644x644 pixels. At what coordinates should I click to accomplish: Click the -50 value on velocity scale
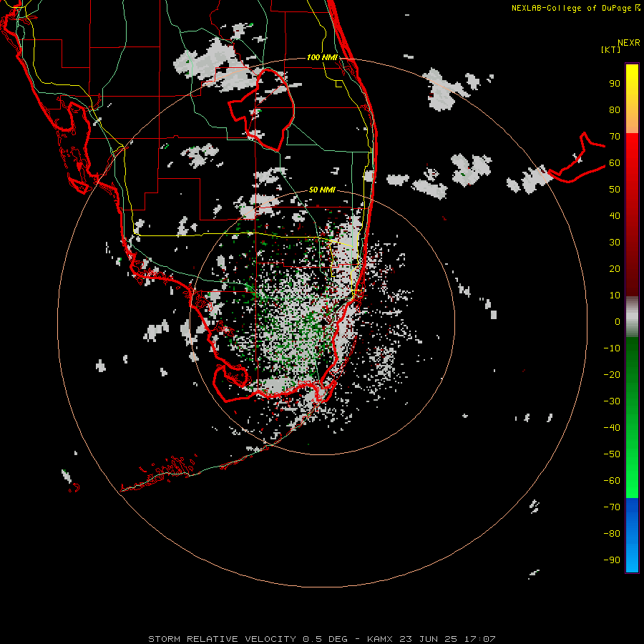tap(612, 454)
